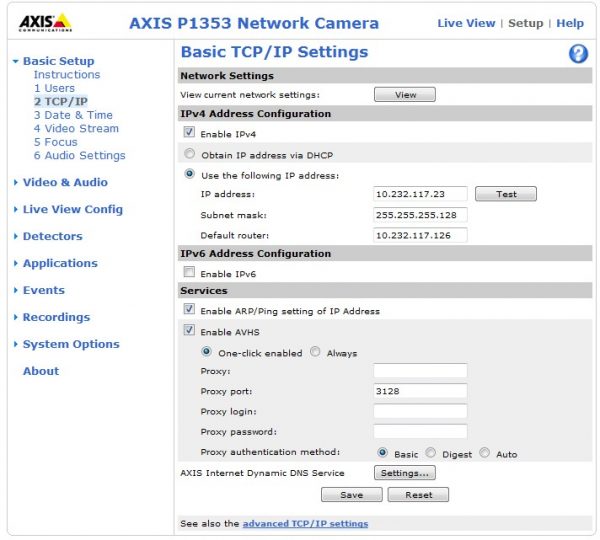The image size is (600, 540).
Task: Select Obtain IP address via DHCP
Action: click(x=189, y=154)
